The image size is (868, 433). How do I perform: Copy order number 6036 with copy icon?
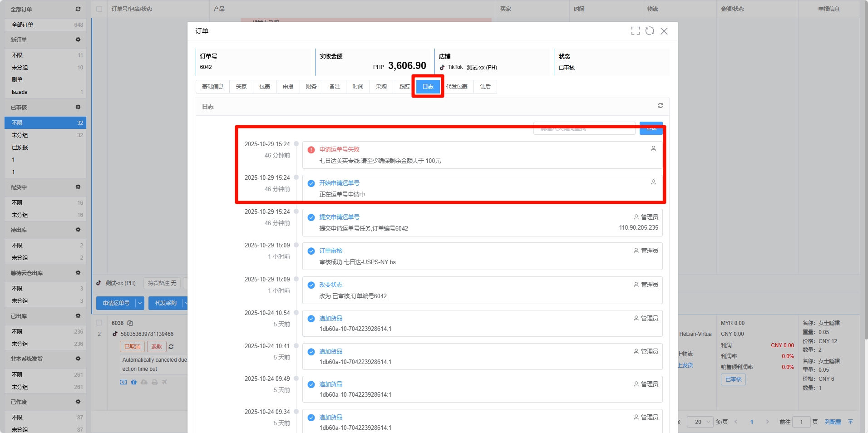[130, 323]
